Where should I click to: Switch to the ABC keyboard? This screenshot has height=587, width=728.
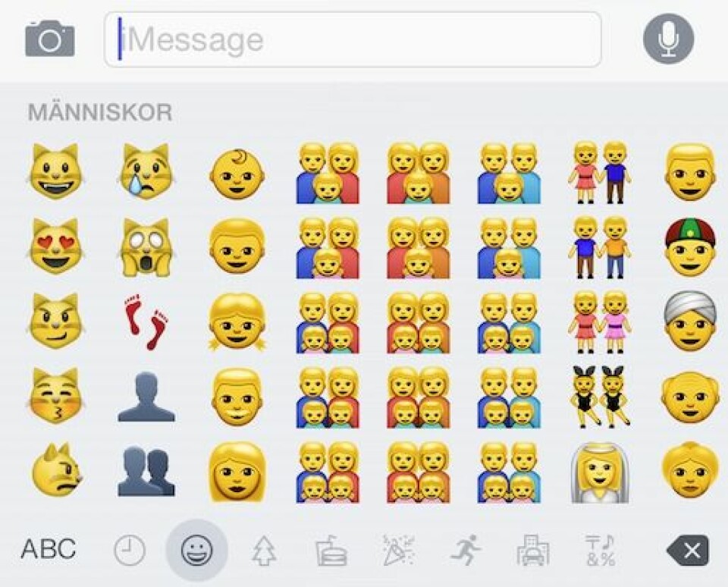(x=49, y=549)
